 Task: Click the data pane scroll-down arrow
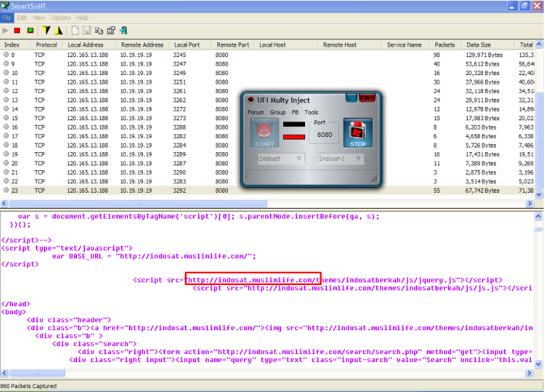[538, 364]
